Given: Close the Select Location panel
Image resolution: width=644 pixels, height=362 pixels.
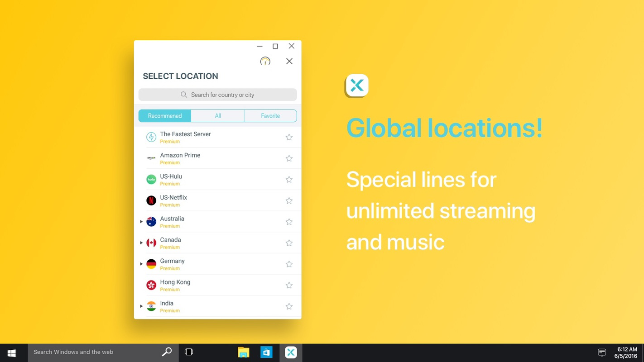Looking at the screenshot, I should click(x=289, y=61).
